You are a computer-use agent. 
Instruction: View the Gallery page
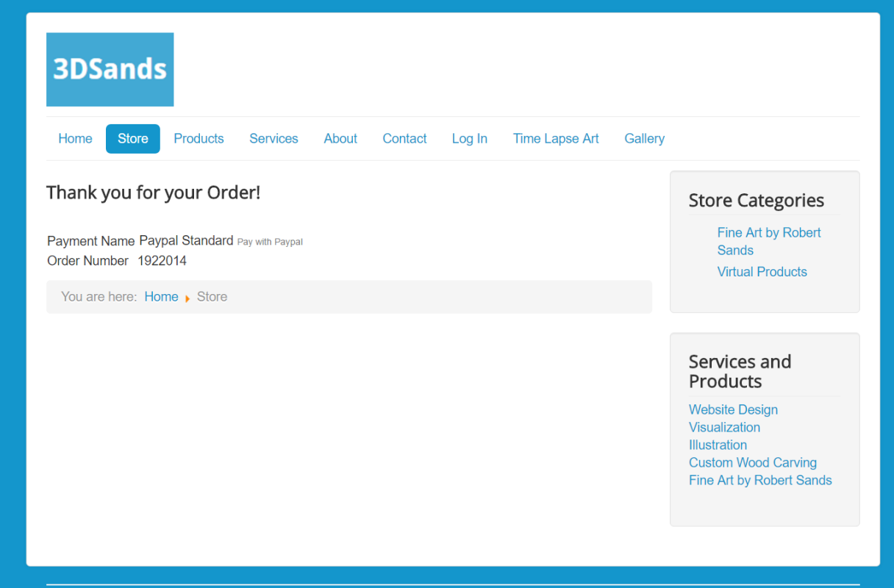point(644,138)
